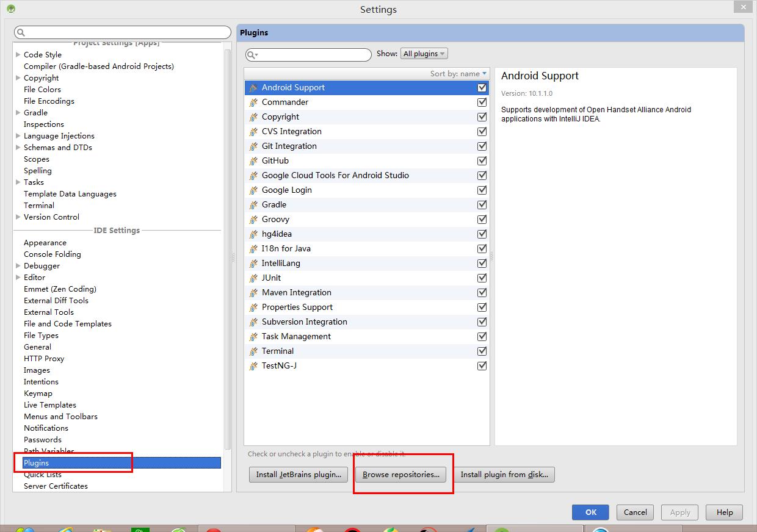Screen dimensions: 757x532
Task: Toggle the Google Login checkbox
Action: point(482,190)
